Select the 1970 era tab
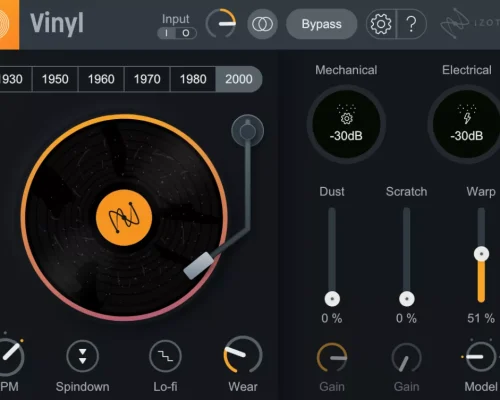The width and height of the screenshot is (500, 400). pos(147,79)
